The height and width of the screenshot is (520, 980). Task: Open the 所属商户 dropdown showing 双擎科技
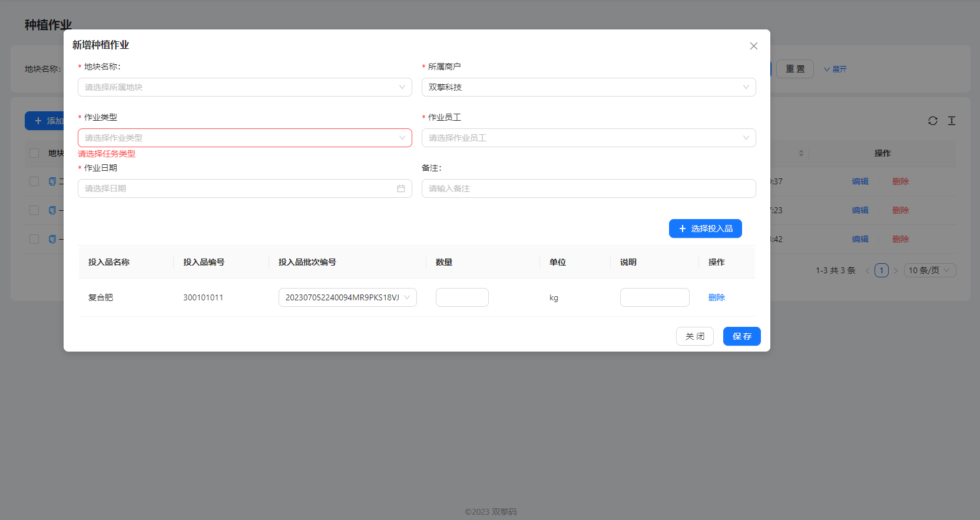[x=588, y=87]
